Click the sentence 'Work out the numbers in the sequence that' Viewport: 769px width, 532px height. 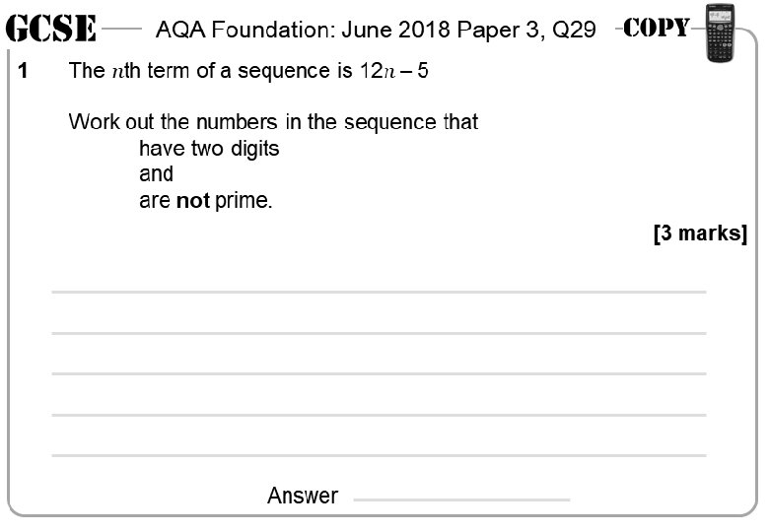(x=273, y=122)
